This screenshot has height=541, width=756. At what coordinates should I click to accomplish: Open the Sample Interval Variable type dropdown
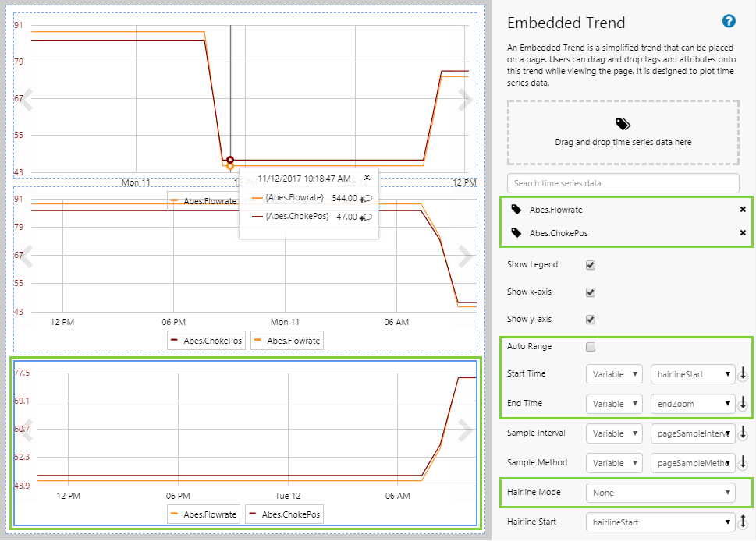pos(614,433)
